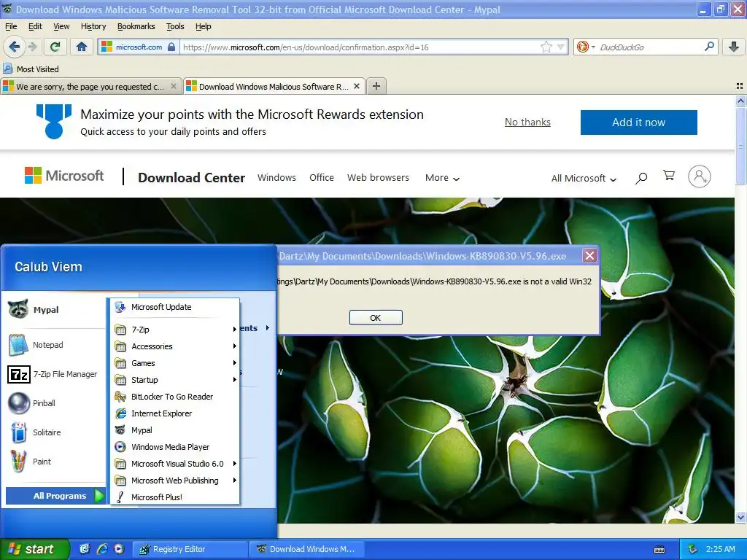747x560 pixels.
Task: Click the padlock site security icon
Action: coord(171,47)
